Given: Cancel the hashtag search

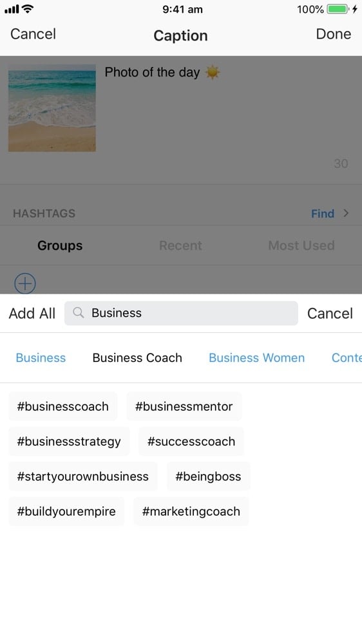Looking at the screenshot, I should 330,314.
